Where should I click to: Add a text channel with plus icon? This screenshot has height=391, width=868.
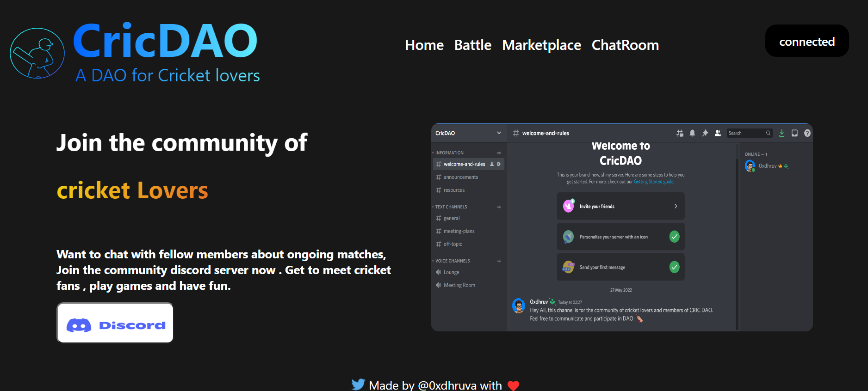pyautogui.click(x=499, y=207)
